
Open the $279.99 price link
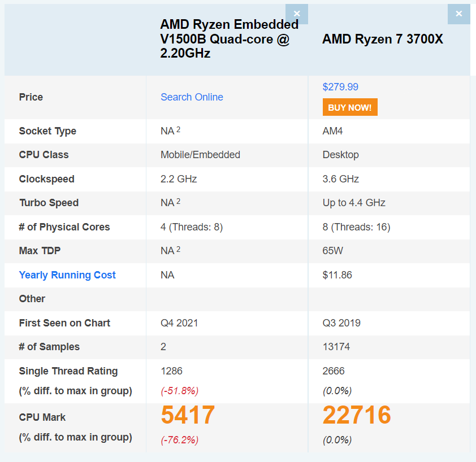(x=340, y=87)
